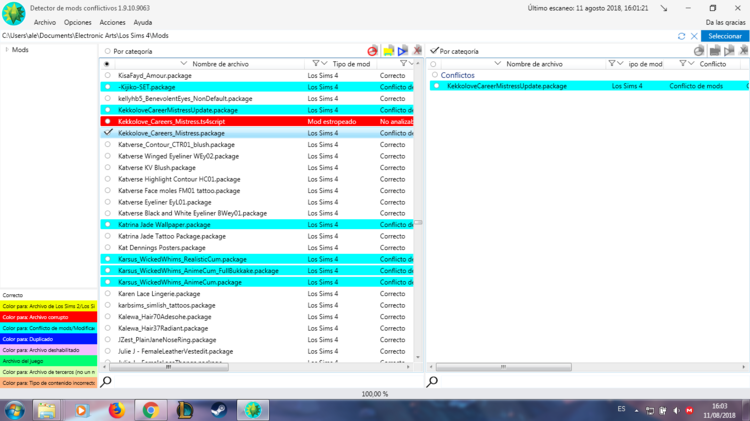Click the gray delete X icon in right panel toolbar
The width and height of the screenshot is (750, 421).
pyautogui.click(x=744, y=50)
